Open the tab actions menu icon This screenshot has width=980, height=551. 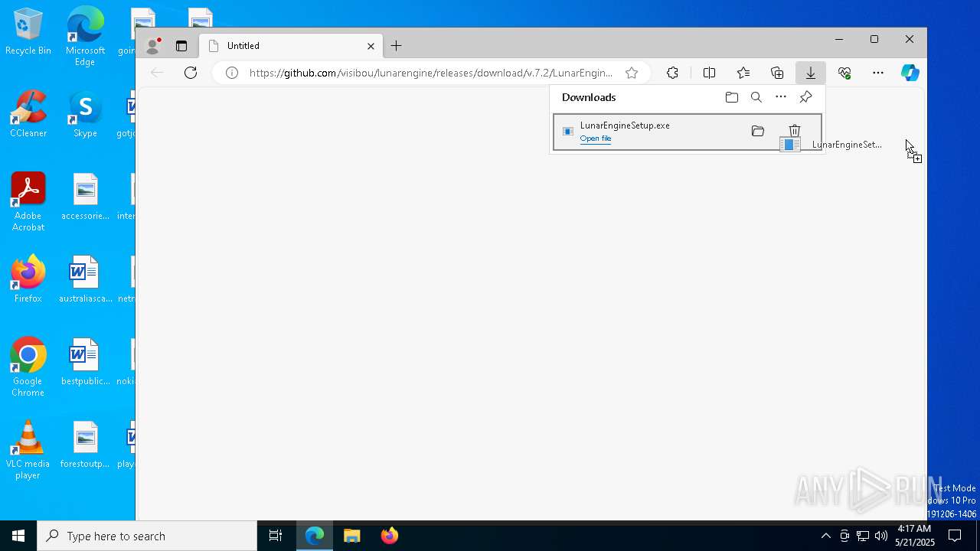pyautogui.click(x=181, y=46)
